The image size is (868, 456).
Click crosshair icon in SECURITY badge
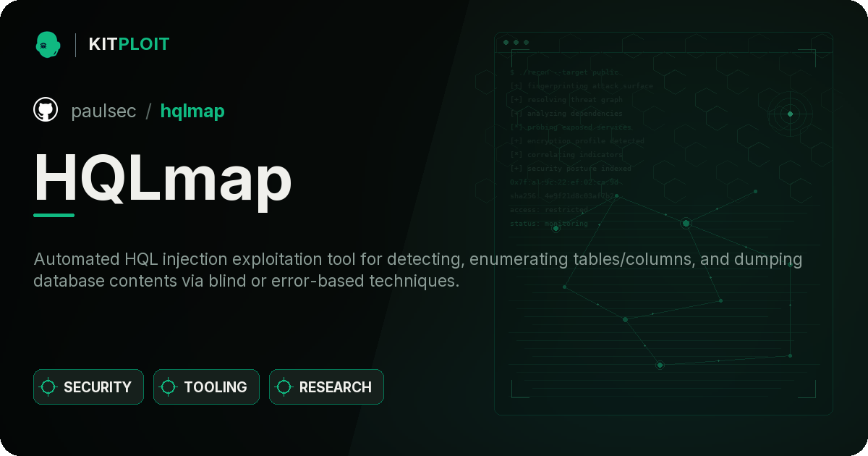pos(48,387)
